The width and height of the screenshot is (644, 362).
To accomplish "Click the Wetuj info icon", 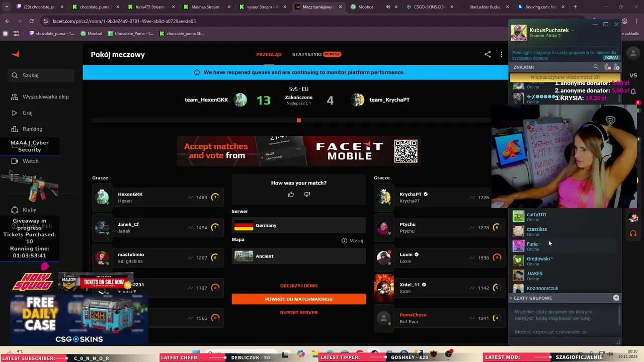I will tap(344, 241).
